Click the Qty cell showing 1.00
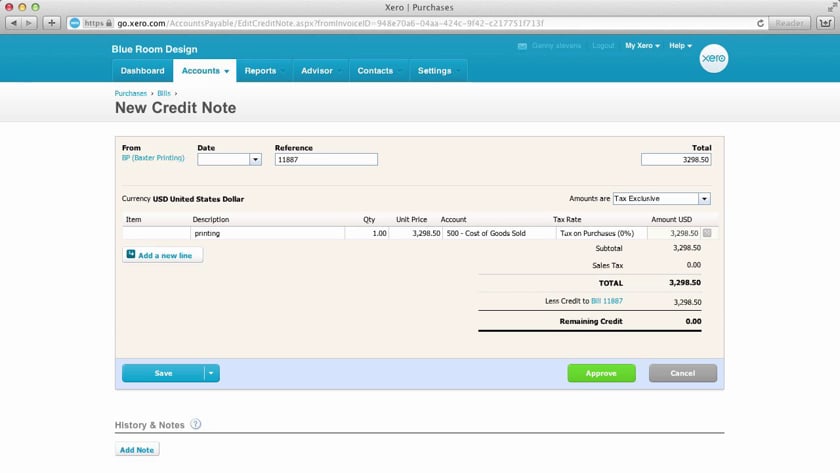This screenshot has height=473, width=840. [367, 233]
